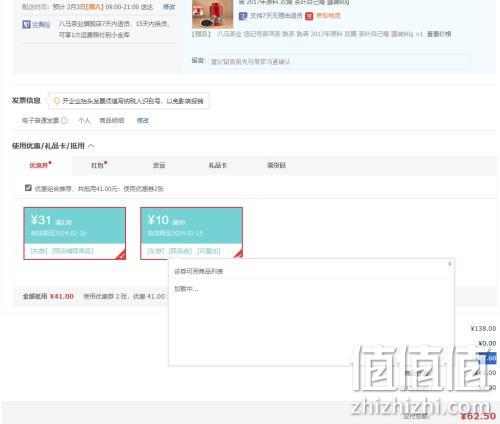
Task: Click the blue shipping insurance shield icon
Action: [26, 24]
